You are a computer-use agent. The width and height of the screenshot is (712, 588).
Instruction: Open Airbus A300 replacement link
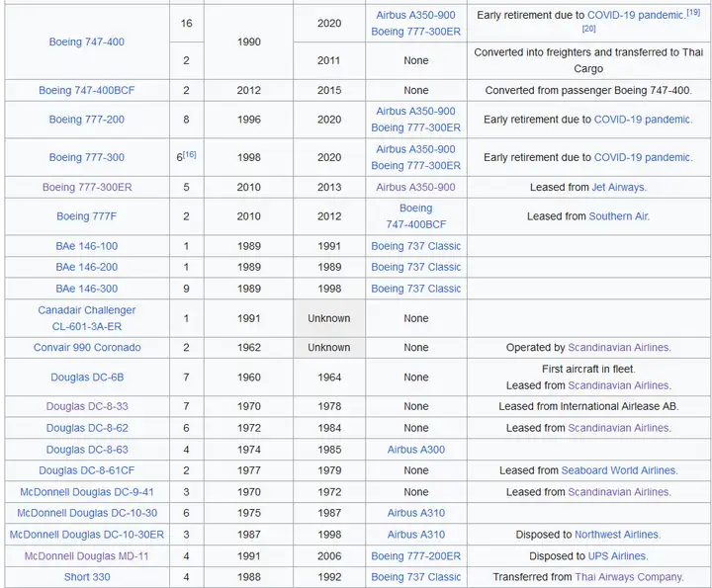click(x=416, y=450)
